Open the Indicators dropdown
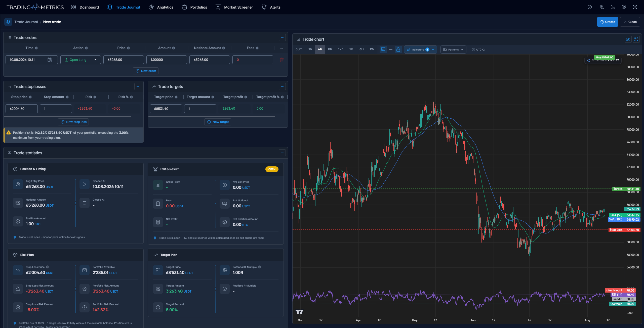 pos(420,50)
